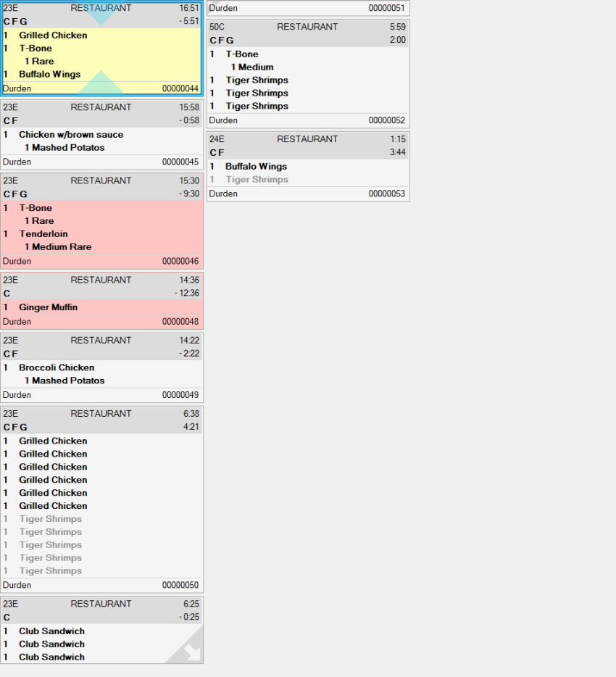Open order ticket 00000046 header
This screenshot has height=677, width=616.
[102, 187]
